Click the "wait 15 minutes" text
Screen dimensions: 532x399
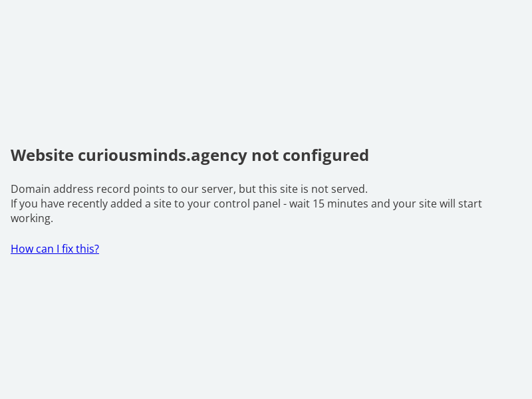pos(328,203)
